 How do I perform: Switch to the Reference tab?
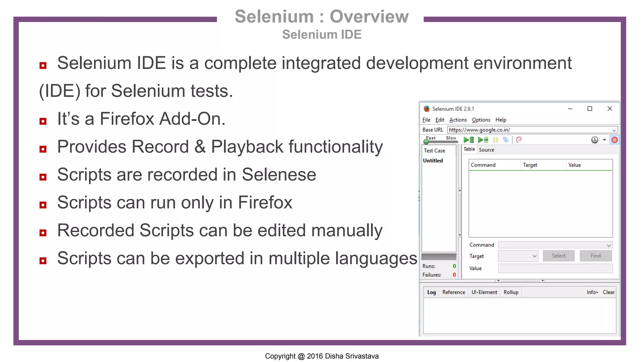point(453,292)
